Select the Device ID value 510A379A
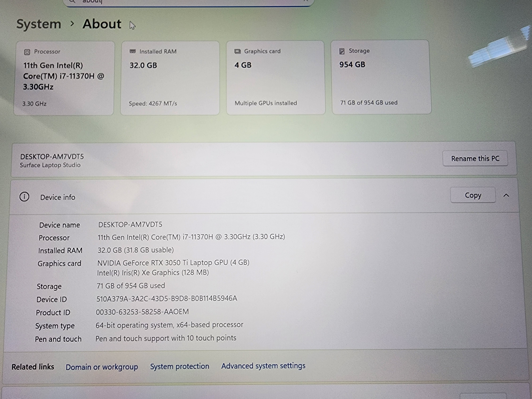Viewport: 532px width, 399px height. coord(167,298)
